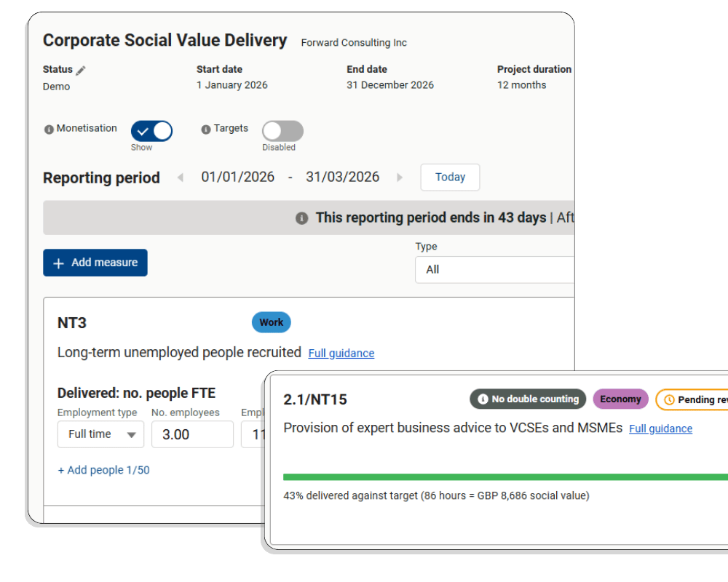Screen dimensions: 728x582
Task: Click the info icon beside Monetisation
Action: pyautogui.click(x=49, y=129)
